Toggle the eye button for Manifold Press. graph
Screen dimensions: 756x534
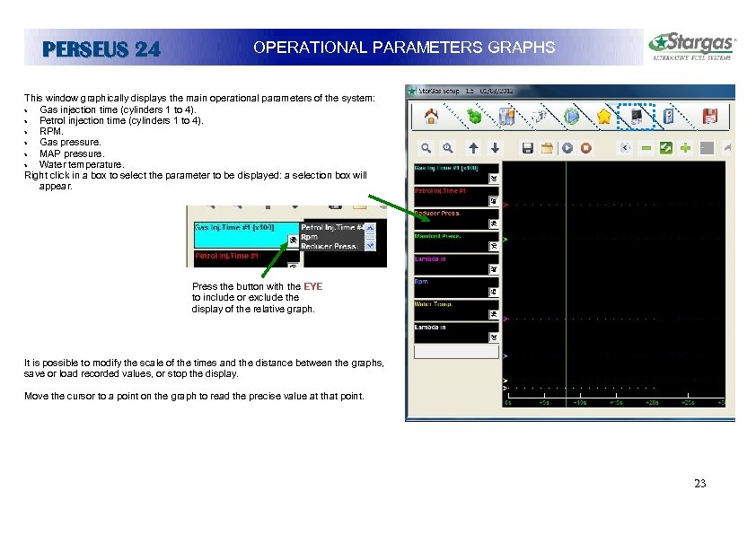(493, 246)
